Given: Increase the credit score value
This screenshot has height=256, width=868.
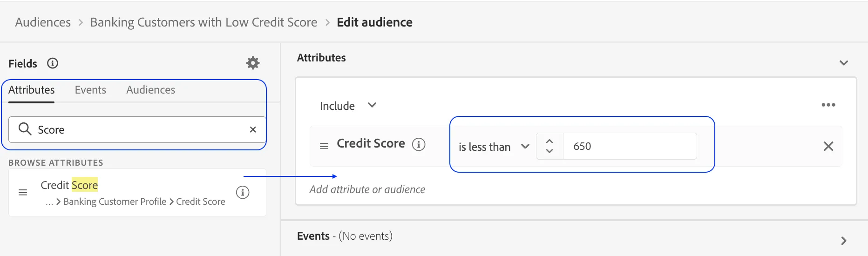Looking at the screenshot, I should [549, 141].
